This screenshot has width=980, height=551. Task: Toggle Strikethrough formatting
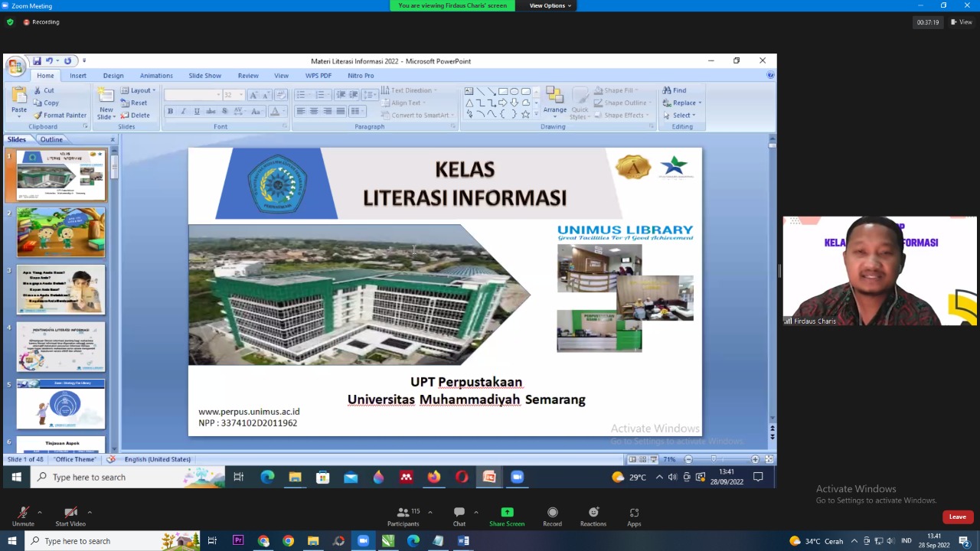tap(211, 112)
